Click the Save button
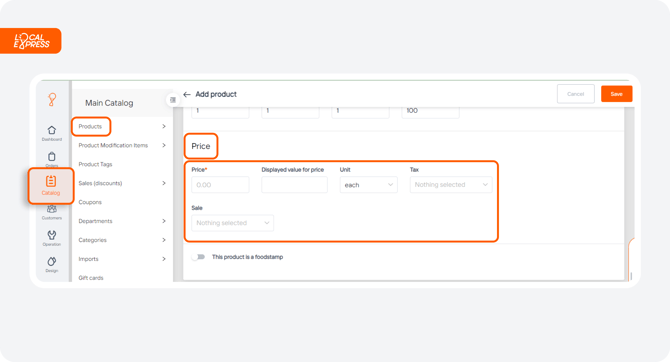 click(617, 94)
